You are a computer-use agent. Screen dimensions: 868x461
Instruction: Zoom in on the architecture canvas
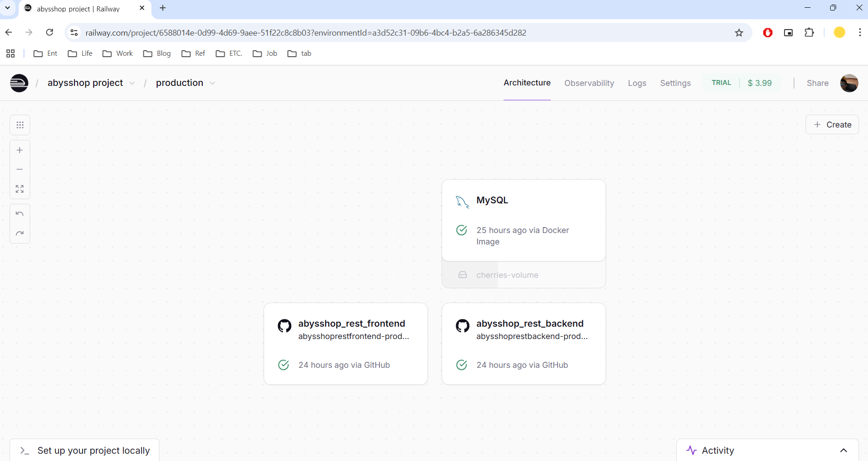point(20,150)
